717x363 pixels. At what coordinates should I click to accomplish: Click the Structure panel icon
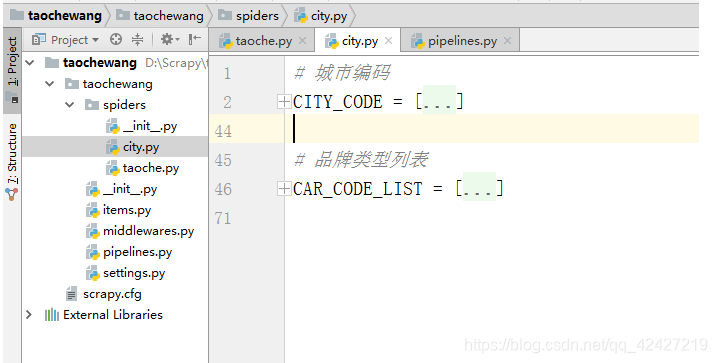(x=12, y=195)
